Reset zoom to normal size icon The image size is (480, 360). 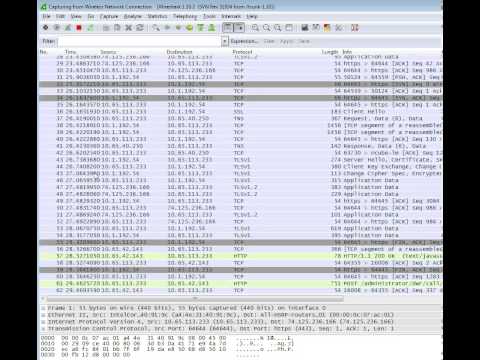point(278,28)
